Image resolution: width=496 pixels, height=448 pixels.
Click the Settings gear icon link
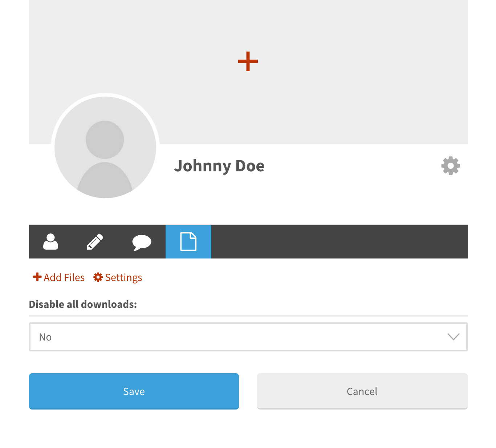(98, 277)
